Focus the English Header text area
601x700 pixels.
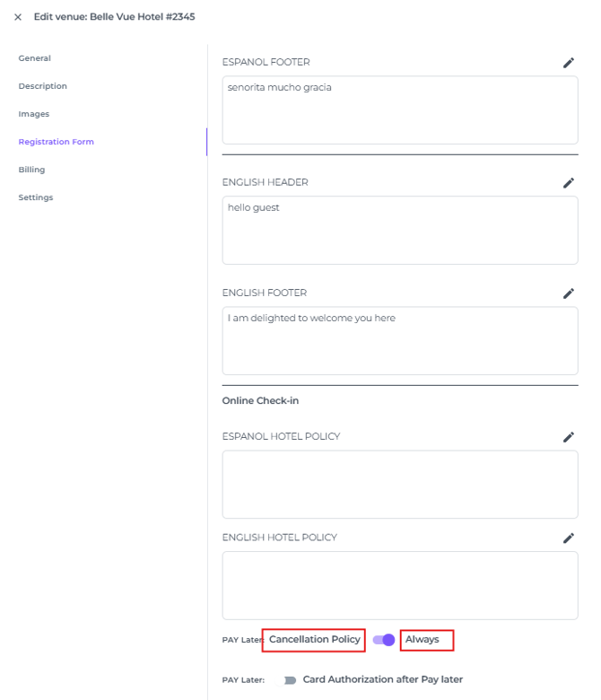coord(399,231)
